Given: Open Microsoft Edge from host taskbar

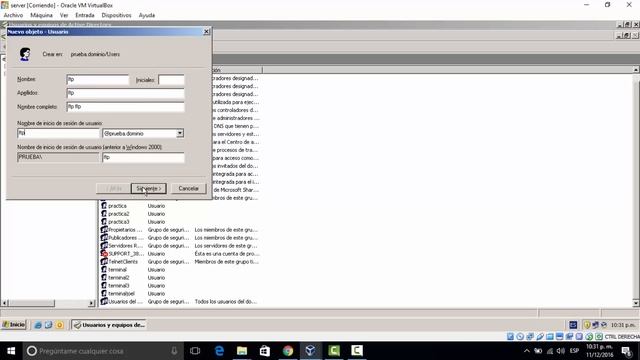Looking at the screenshot, I should click(x=219, y=351).
